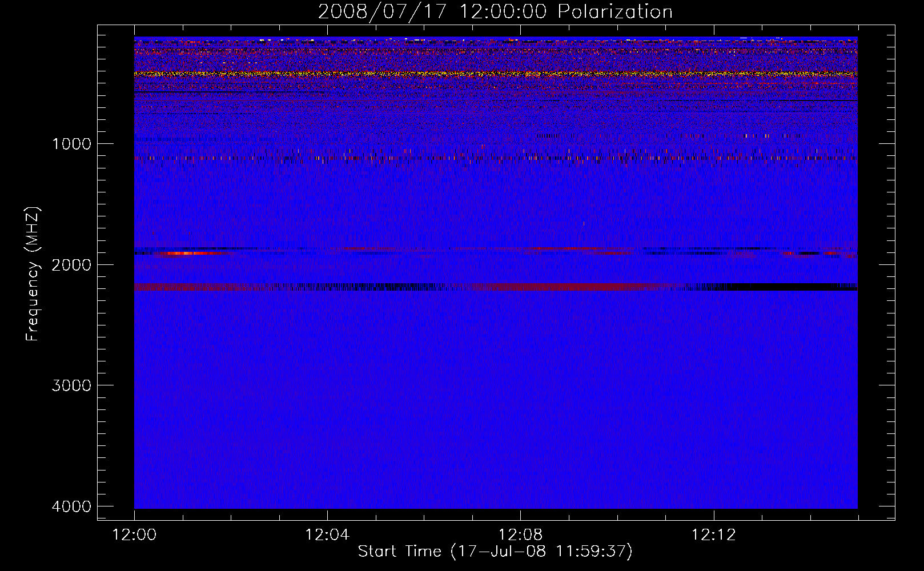The height and width of the screenshot is (571, 924).
Task: Click the 12:04 time tick label
Action: [327, 535]
